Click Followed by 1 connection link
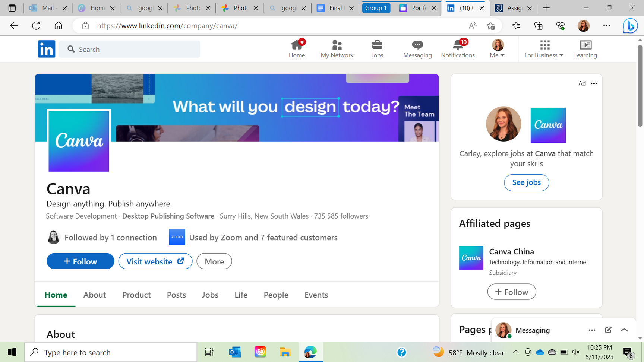644x362 pixels. 102,237
